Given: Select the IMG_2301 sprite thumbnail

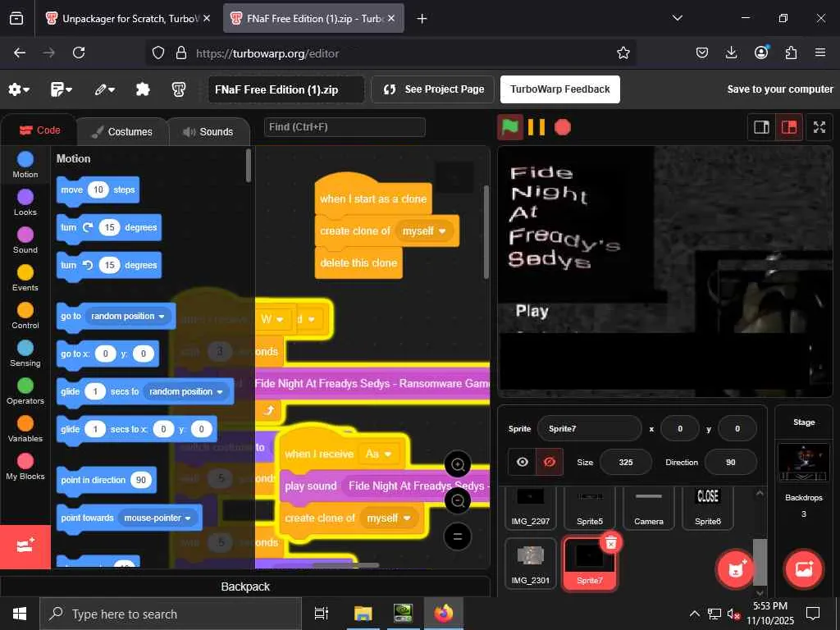Looking at the screenshot, I should [x=531, y=564].
